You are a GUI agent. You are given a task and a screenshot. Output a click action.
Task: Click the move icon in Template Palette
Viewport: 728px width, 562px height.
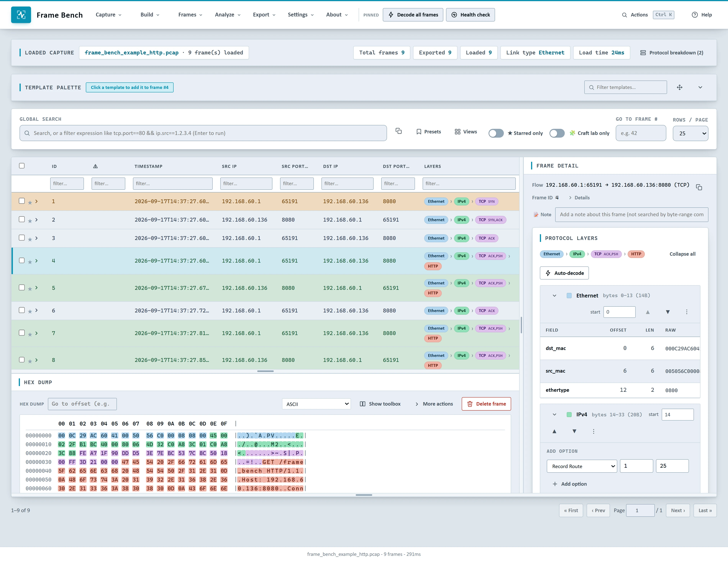click(680, 87)
